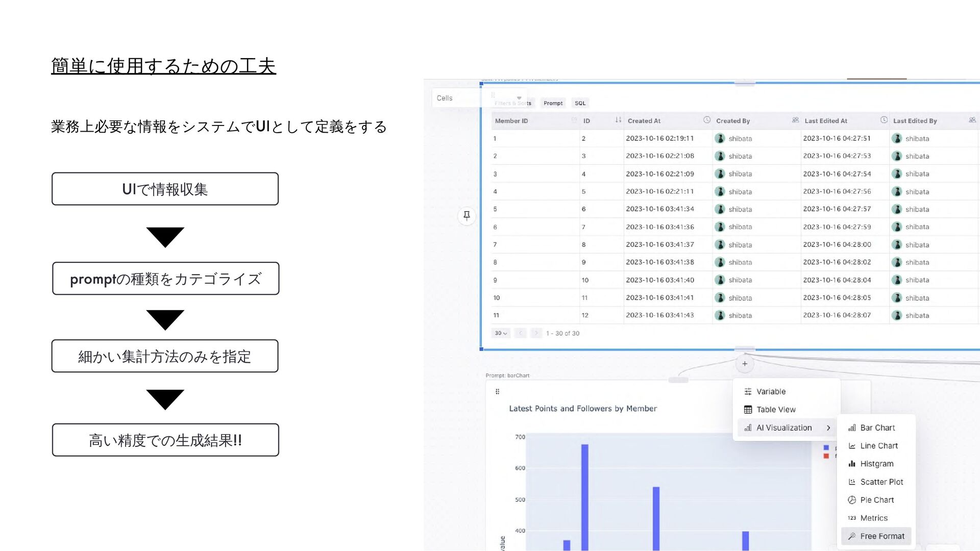Screen dimensions: 980x551
Task: Click the Free Format magic wand icon
Action: [852, 536]
